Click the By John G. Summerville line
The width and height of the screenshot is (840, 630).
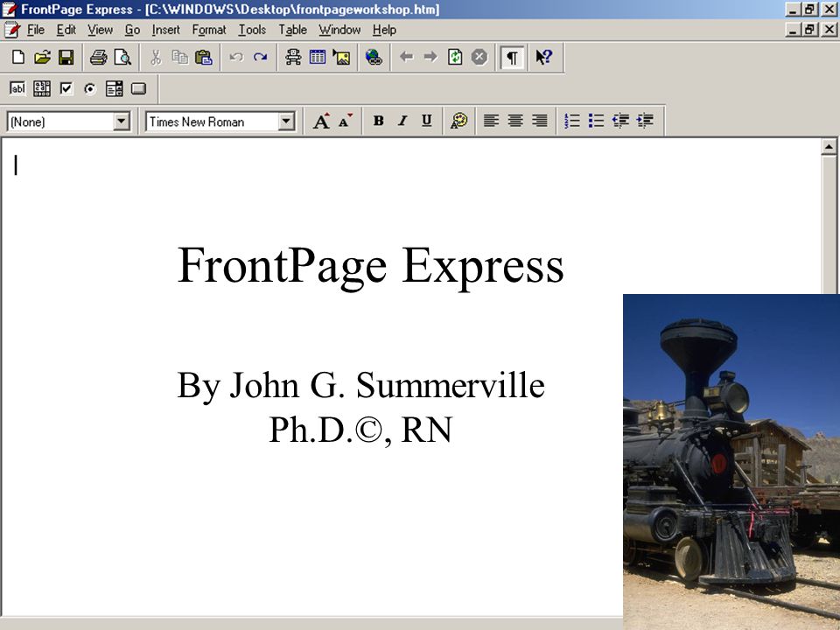(360, 386)
